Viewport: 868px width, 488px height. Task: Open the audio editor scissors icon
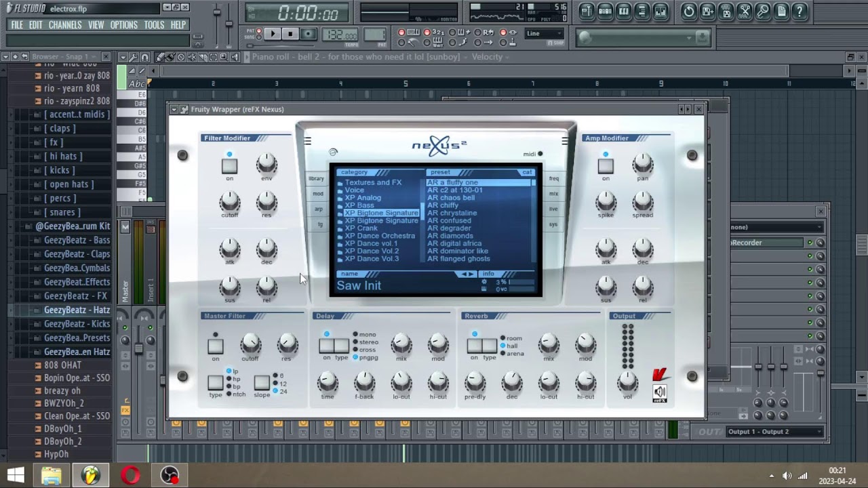coord(744,11)
